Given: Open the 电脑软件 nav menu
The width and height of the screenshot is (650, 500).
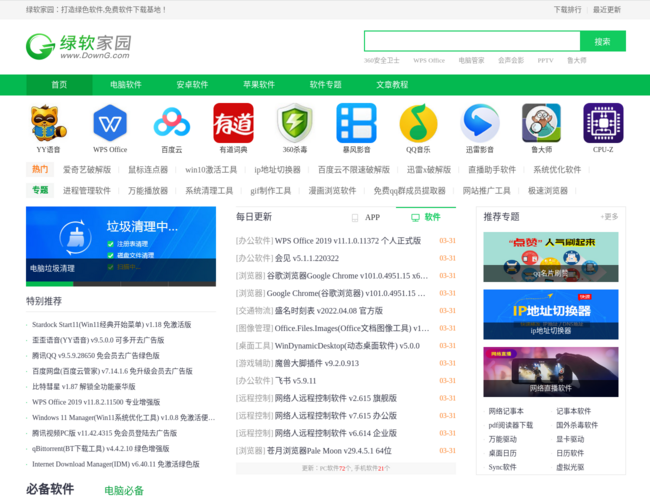Looking at the screenshot, I should (x=126, y=85).
